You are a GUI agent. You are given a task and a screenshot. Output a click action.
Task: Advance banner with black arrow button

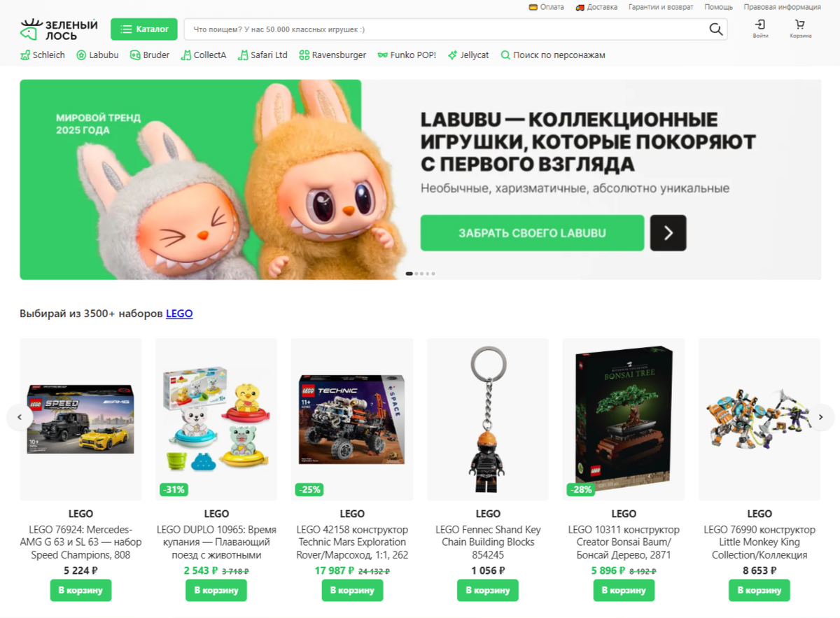(x=668, y=233)
